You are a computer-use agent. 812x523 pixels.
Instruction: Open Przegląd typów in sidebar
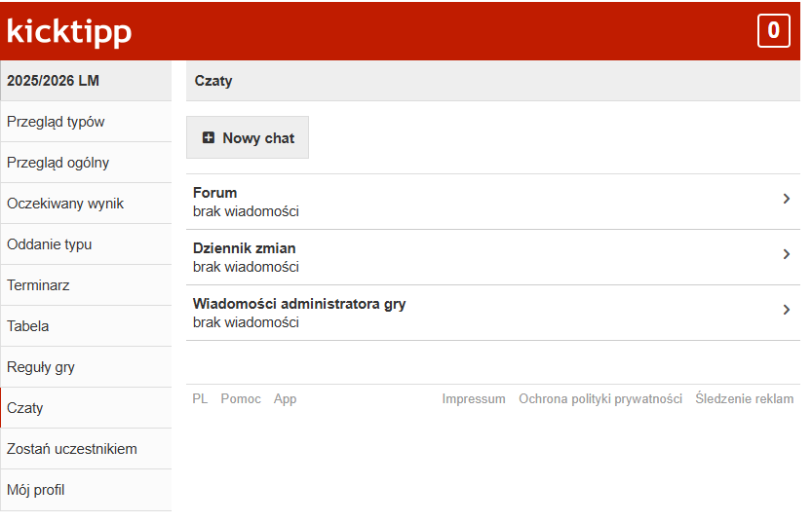coord(56,122)
